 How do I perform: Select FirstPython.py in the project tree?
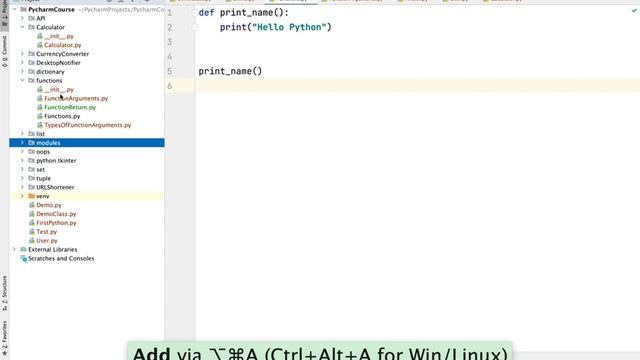coord(56,223)
